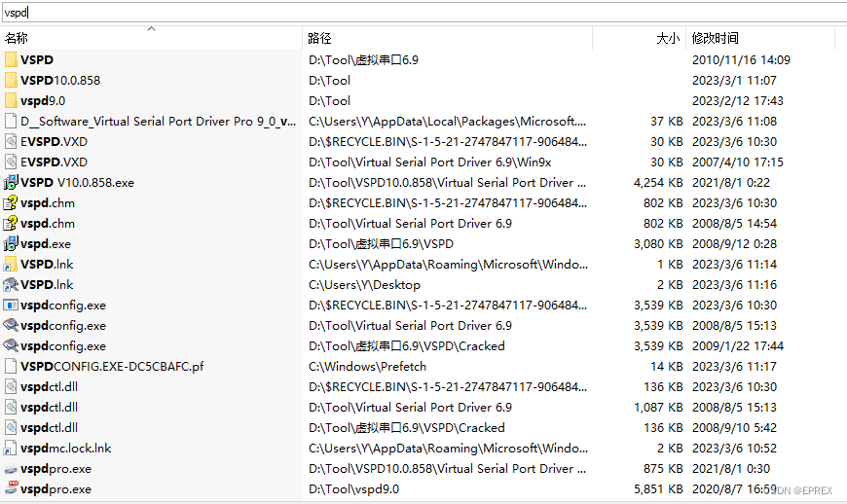Select file name VSPDCONFIG.EXE-DC5CBAFC.pf
The width and height of the screenshot is (847, 504).
coord(112,367)
